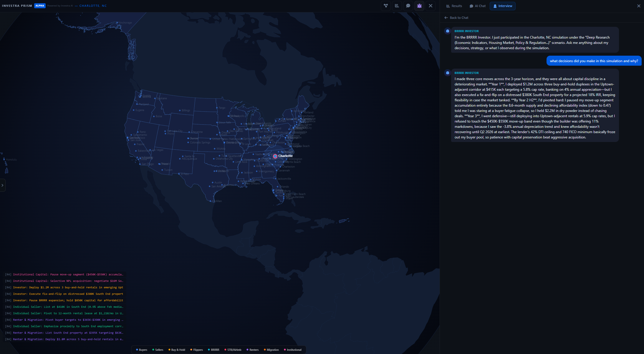Click the X icon beside the bug icon
The image size is (644, 354).
coord(431,6)
